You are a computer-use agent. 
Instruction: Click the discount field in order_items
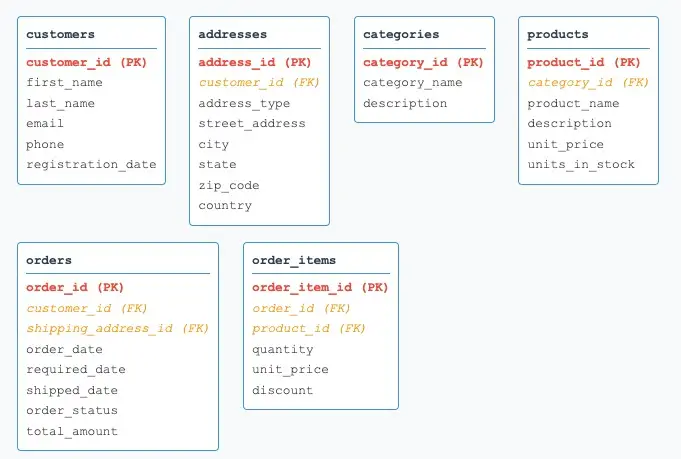tap(282, 390)
